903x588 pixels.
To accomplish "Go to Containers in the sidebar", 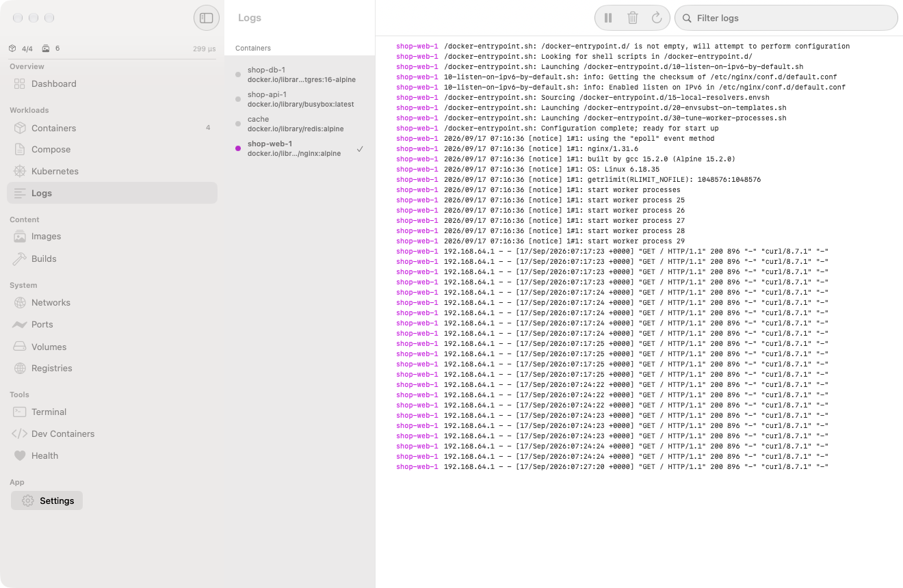I will click(112, 128).
